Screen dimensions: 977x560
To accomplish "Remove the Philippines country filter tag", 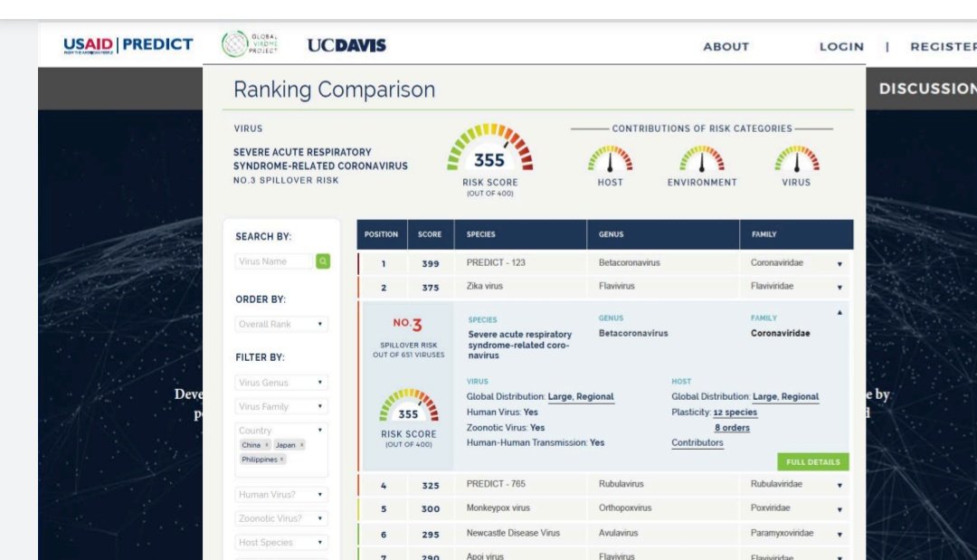I will [281, 460].
